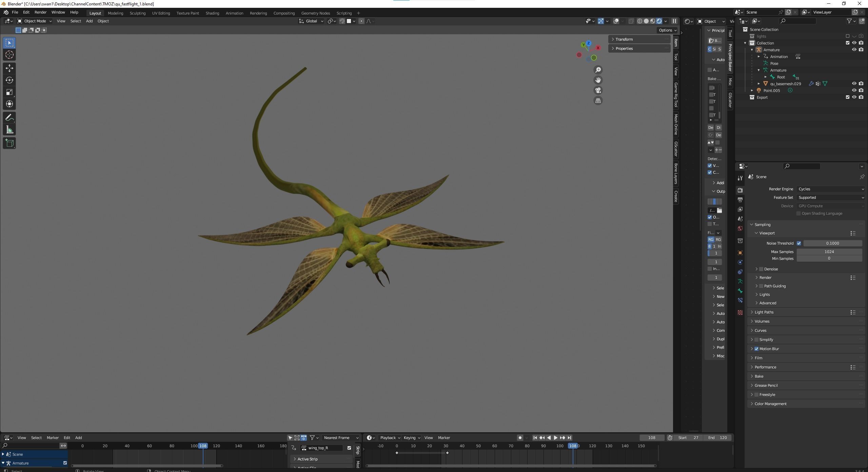Click the wing_top_R strip name field

(321, 448)
